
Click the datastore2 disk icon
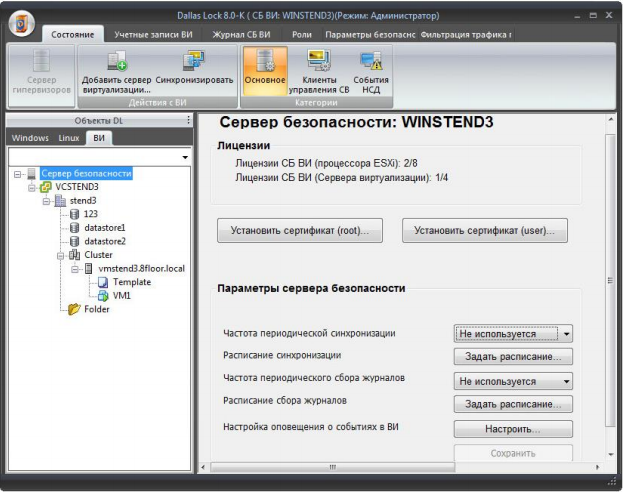pyautogui.click(x=74, y=241)
